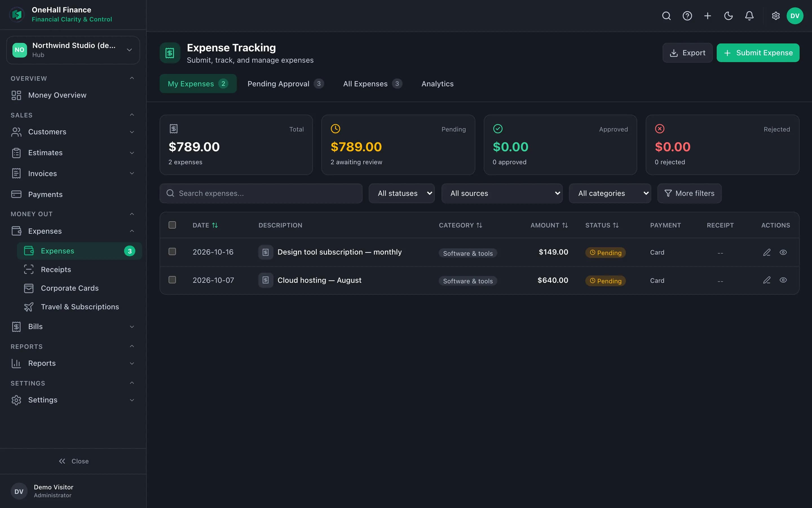The height and width of the screenshot is (508, 812).
Task: Expand the Invoices menu
Action: (x=73, y=173)
